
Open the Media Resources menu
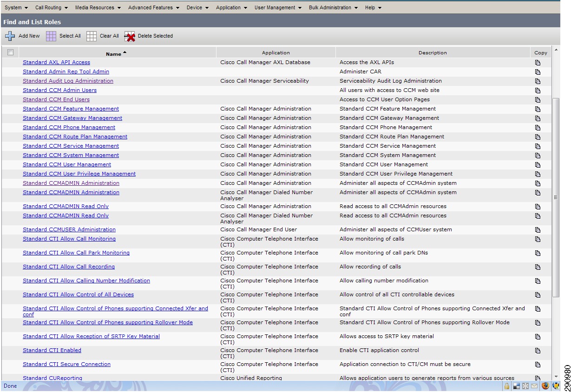pos(98,7)
